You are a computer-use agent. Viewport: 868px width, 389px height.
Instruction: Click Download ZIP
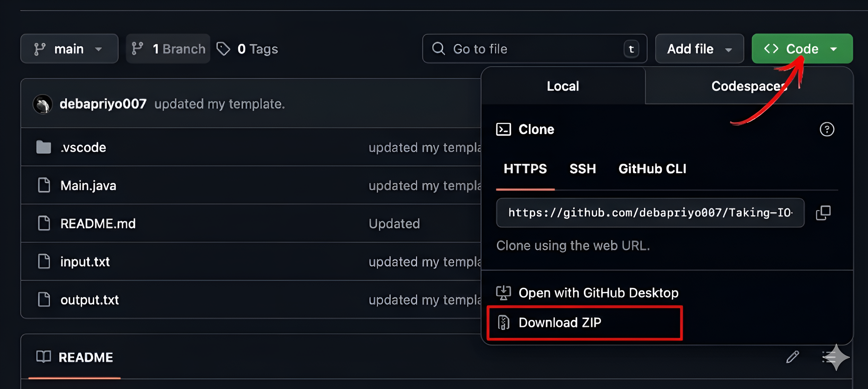tap(560, 323)
